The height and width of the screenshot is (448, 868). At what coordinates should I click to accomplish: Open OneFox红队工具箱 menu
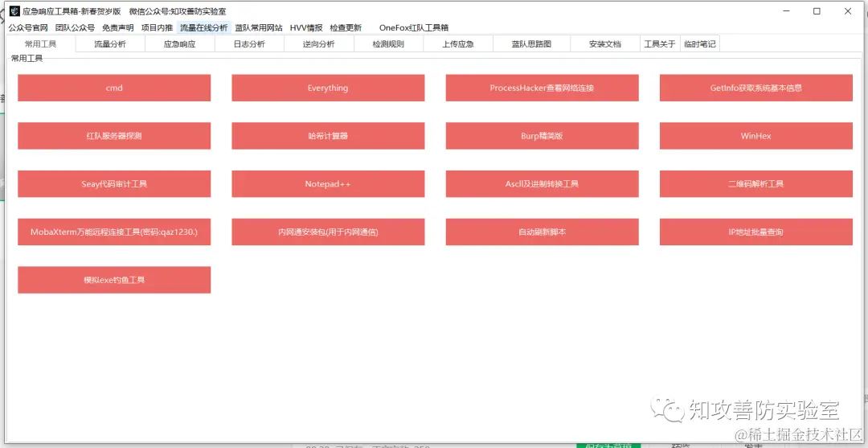(x=414, y=27)
